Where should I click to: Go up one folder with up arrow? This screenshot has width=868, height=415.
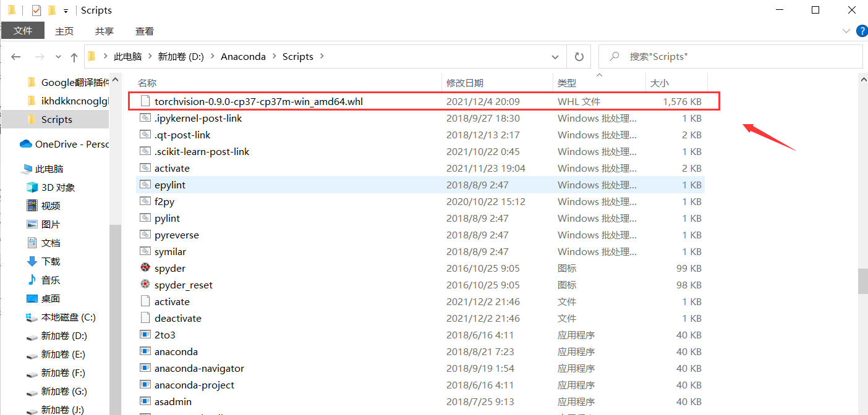point(74,56)
